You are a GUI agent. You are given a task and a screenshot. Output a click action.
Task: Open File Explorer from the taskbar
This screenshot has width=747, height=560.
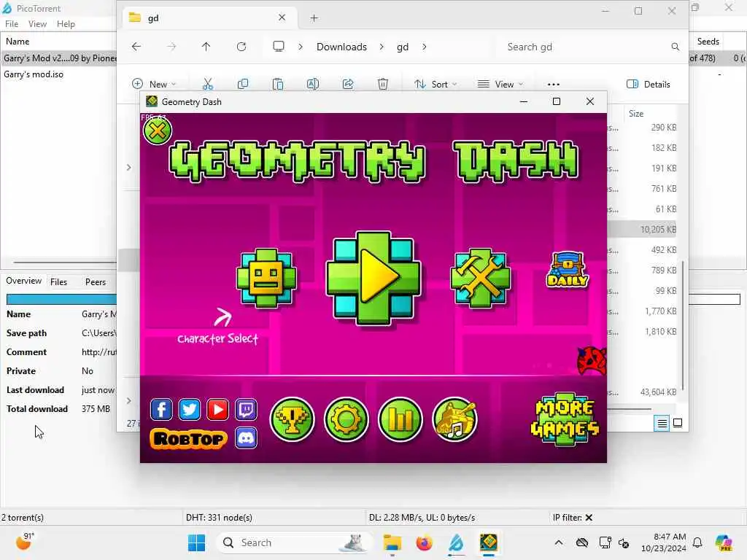pos(392,542)
